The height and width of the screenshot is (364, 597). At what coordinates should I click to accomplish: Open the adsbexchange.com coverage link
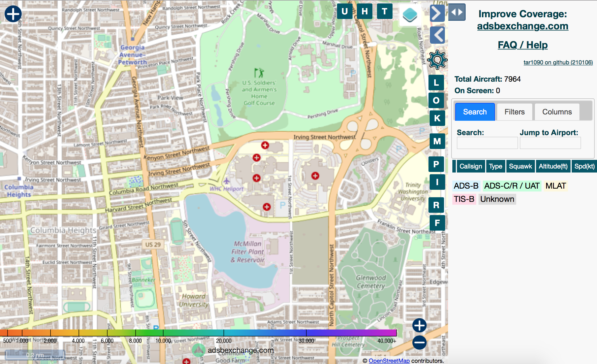523,26
